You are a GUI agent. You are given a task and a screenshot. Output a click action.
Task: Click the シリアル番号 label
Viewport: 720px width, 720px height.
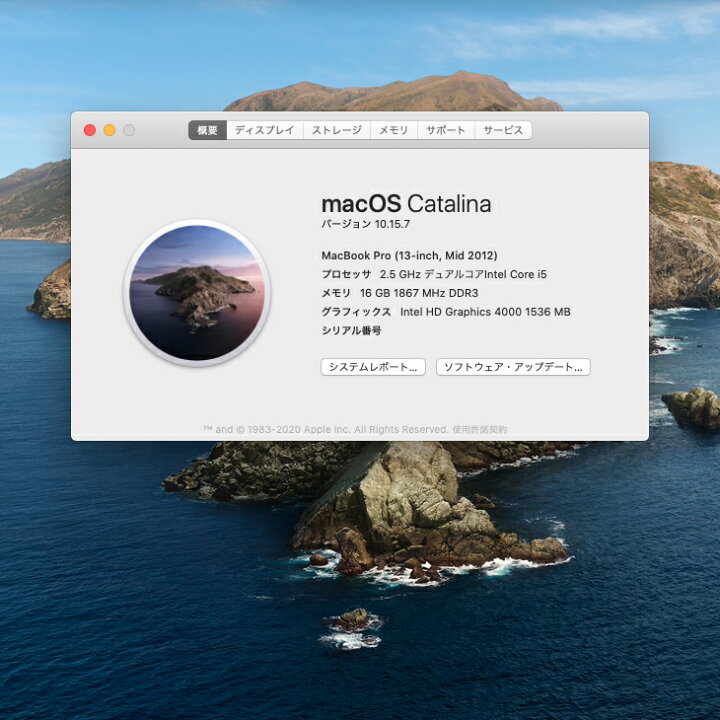click(351, 331)
